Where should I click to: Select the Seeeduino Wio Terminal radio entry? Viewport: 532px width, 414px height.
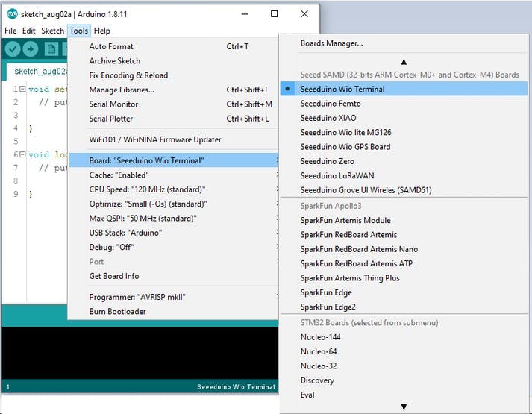click(404, 89)
